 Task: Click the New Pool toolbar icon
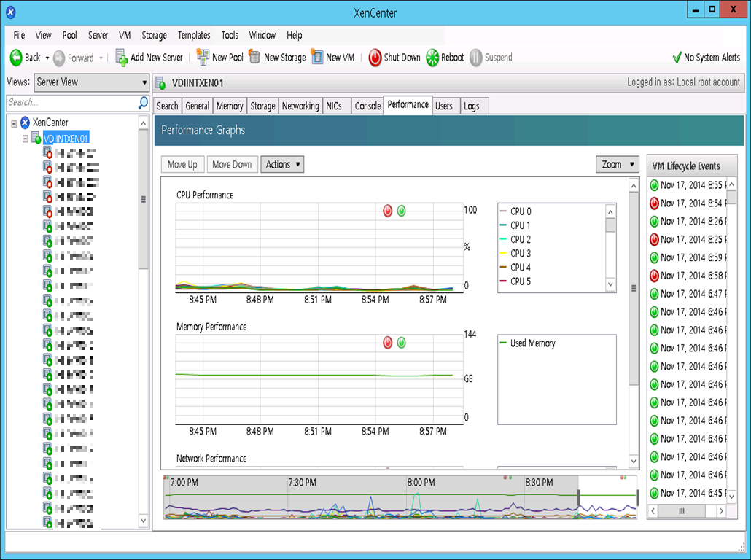[203, 57]
